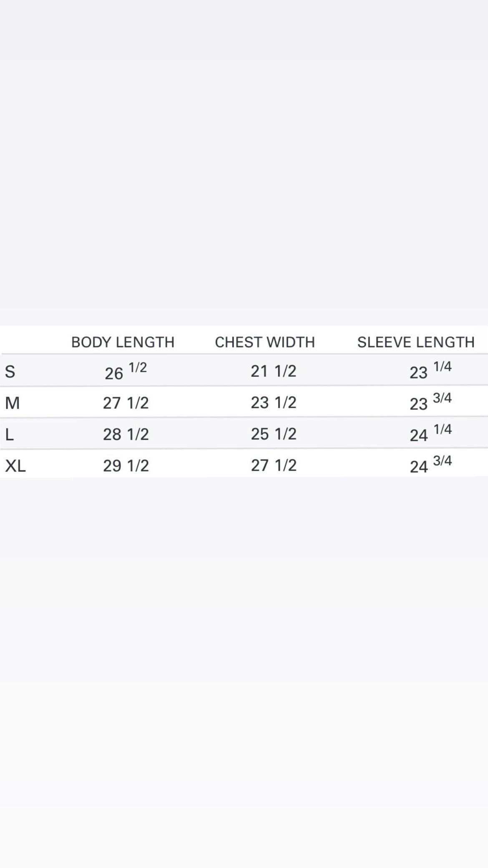Click chest width value 23 1/2
Screen dimensions: 488x868
click(x=273, y=403)
